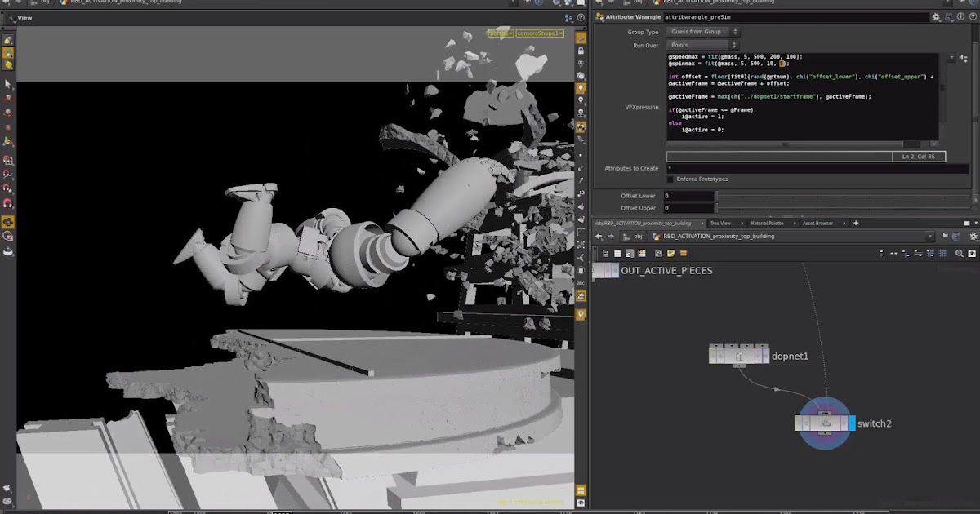Image resolution: width=980 pixels, height=514 pixels.
Task: Click the back navigation arrow in the network path bar
Action: coord(599,236)
